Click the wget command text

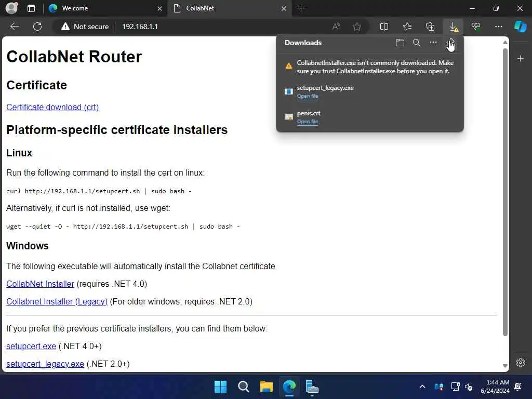[123, 227]
